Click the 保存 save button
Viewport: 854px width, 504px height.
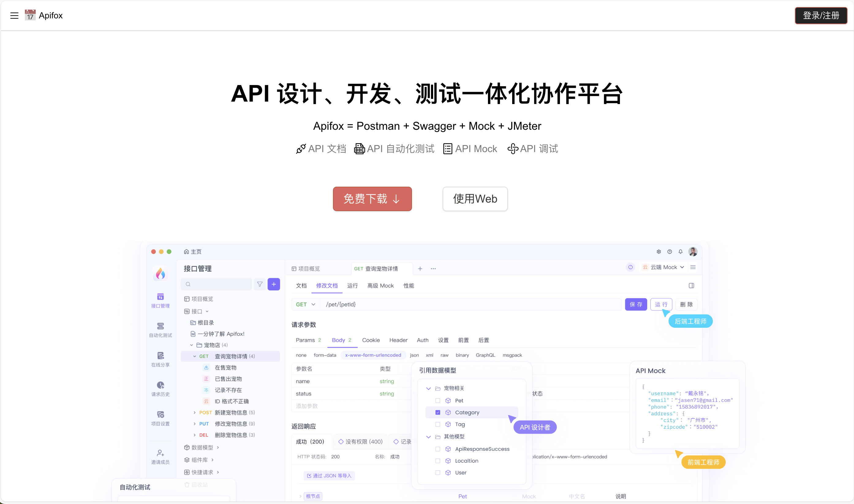(636, 304)
